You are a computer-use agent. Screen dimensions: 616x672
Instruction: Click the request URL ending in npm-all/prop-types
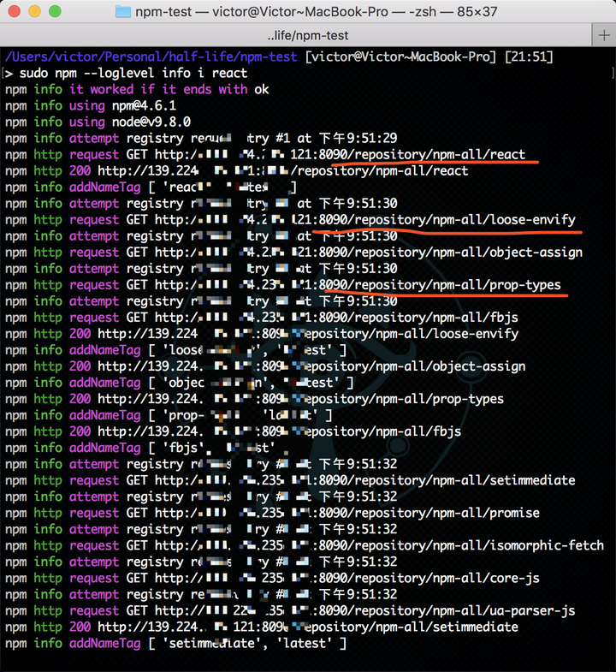click(358, 284)
